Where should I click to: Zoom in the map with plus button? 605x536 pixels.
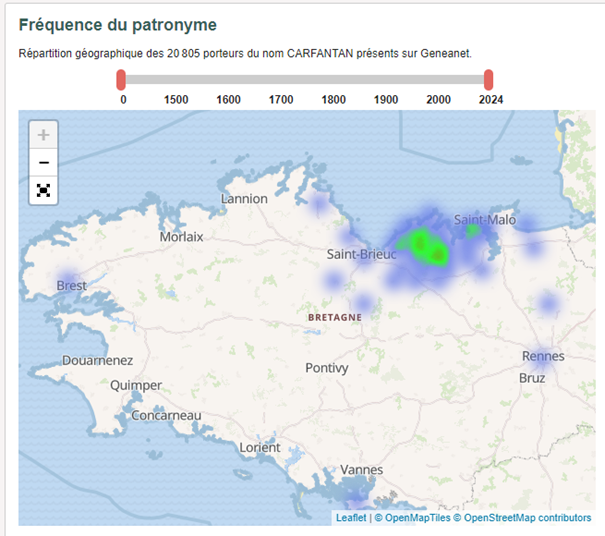tap(43, 135)
